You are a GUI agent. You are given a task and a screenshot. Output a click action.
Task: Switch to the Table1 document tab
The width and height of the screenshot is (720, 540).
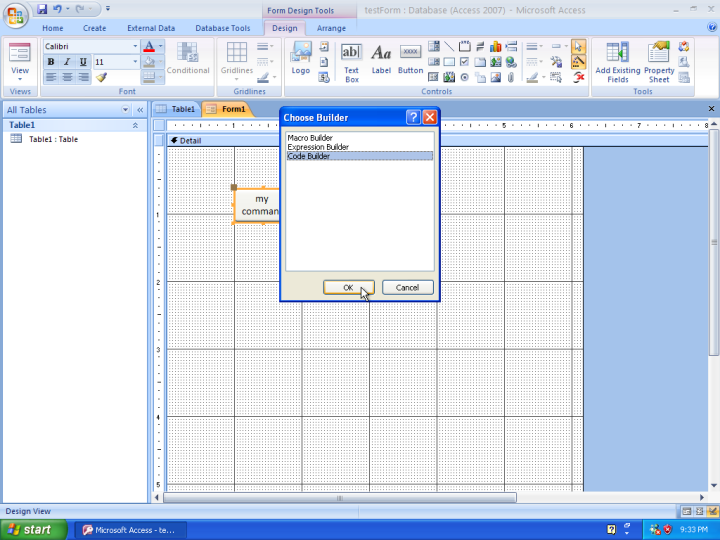pos(176,109)
